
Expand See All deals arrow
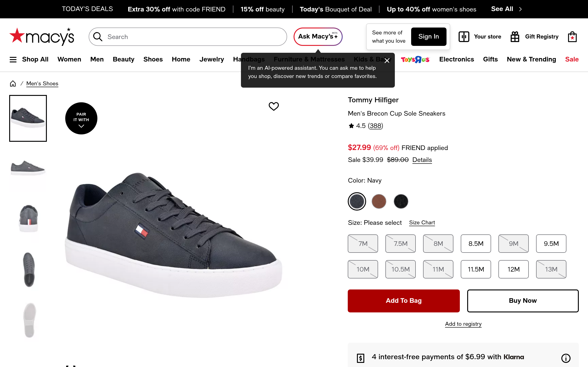(x=520, y=9)
